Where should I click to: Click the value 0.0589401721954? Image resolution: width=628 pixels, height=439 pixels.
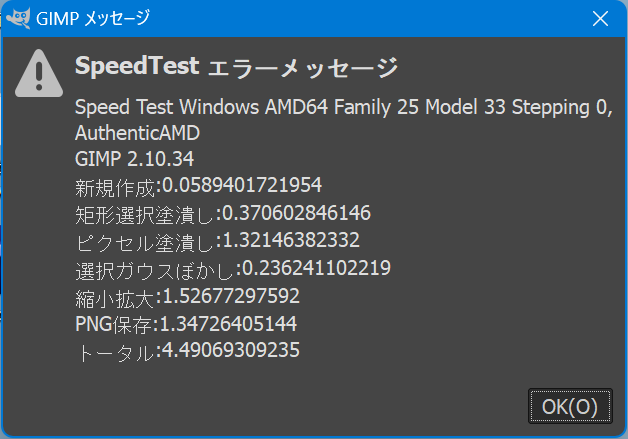coord(242,185)
